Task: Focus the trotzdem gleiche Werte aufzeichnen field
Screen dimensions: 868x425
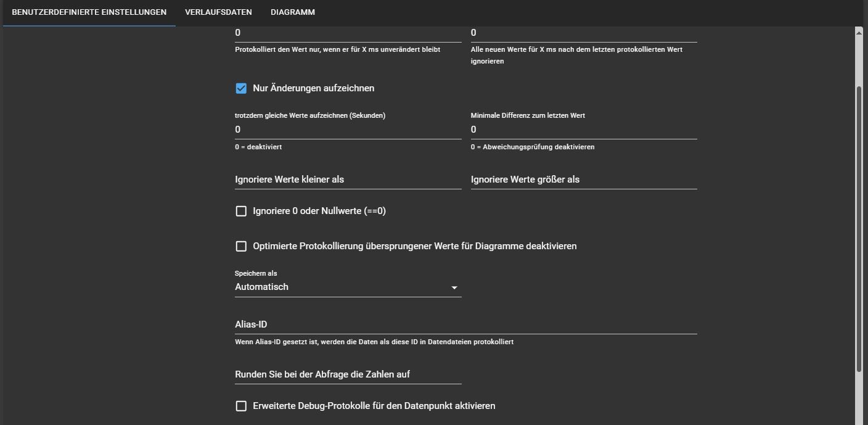Action: pyautogui.click(x=348, y=130)
